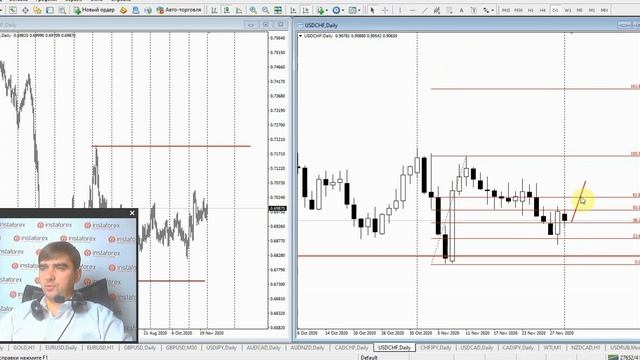This screenshot has height=360, width=640.
Task: Open the EURUSD,H1 chart tab
Action: coord(100,348)
